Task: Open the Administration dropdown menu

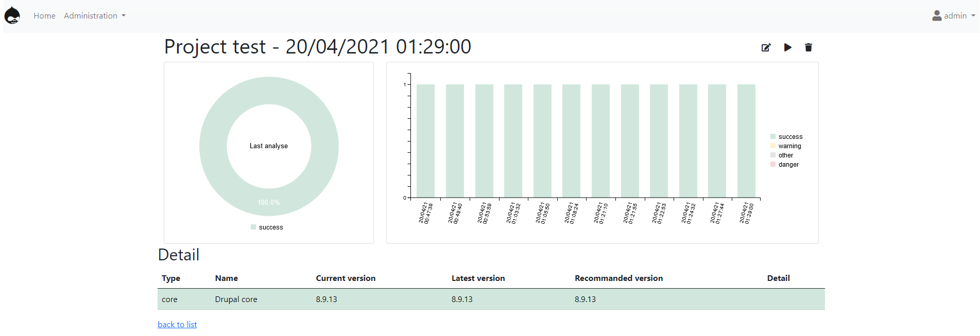Action: point(94,16)
